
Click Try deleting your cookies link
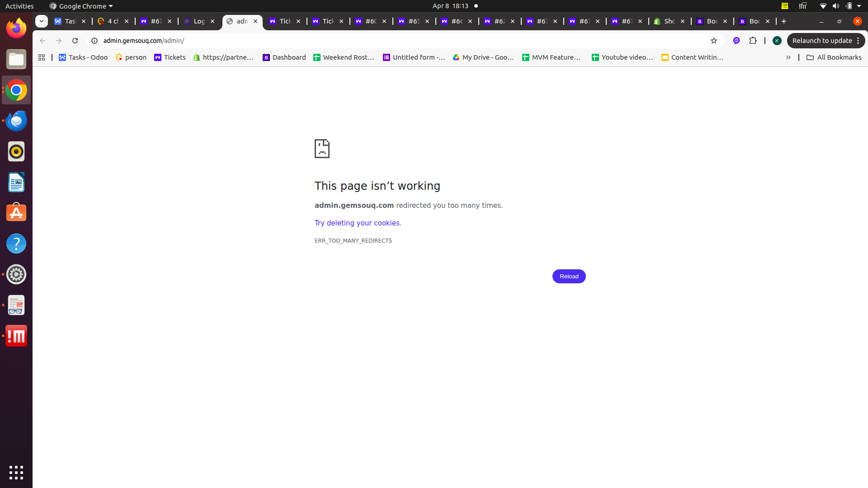(358, 223)
